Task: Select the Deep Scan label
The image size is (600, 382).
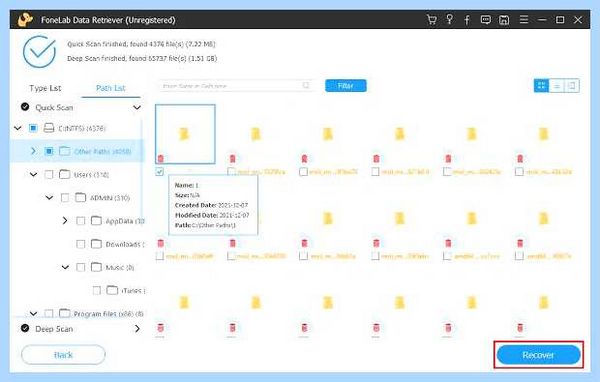Action: point(54,329)
